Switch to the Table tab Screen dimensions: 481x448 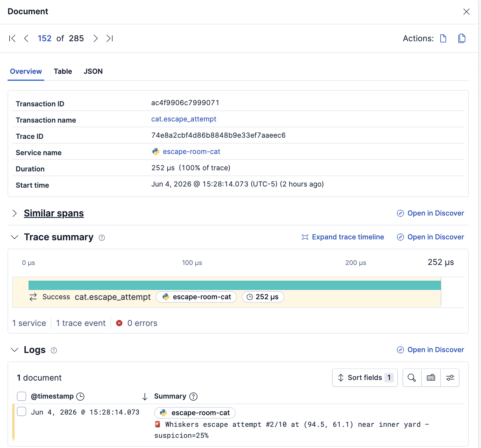[x=63, y=71]
